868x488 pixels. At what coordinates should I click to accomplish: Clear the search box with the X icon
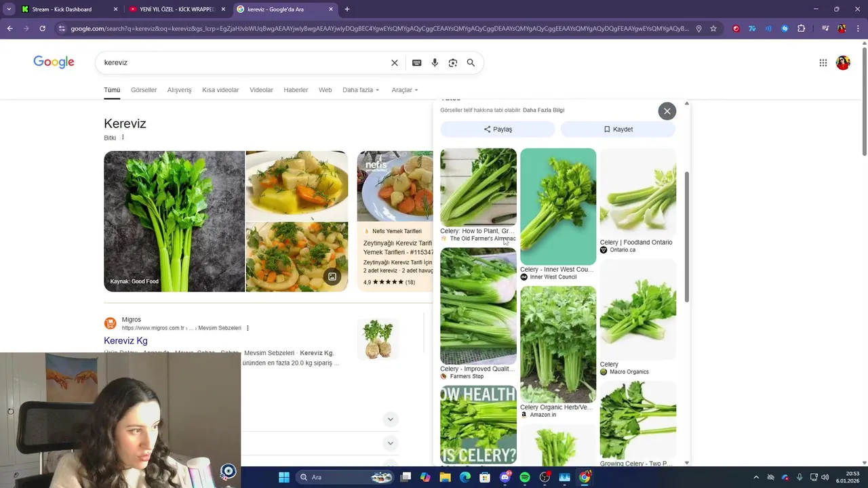pos(395,62)
